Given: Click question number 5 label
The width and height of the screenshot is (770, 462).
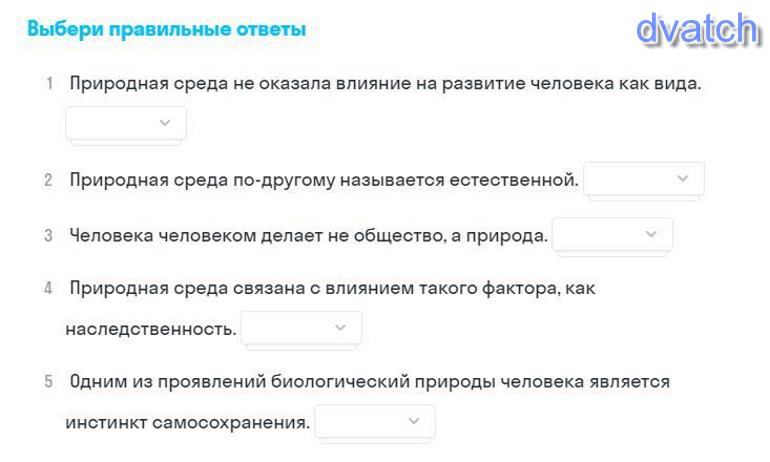Looking at the screenshot, I should (x=48, y=382).
